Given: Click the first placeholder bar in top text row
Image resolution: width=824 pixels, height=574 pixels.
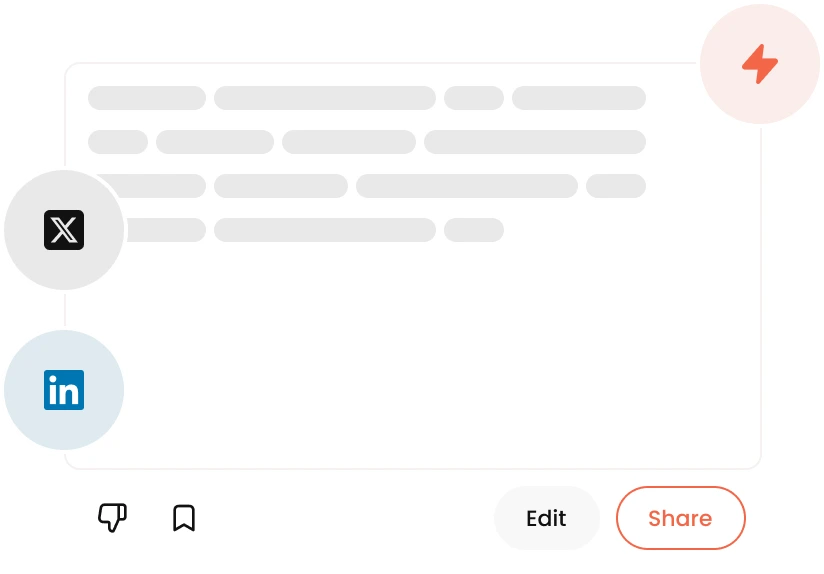Looking at the screenshot, I should [x=147, y=98].
